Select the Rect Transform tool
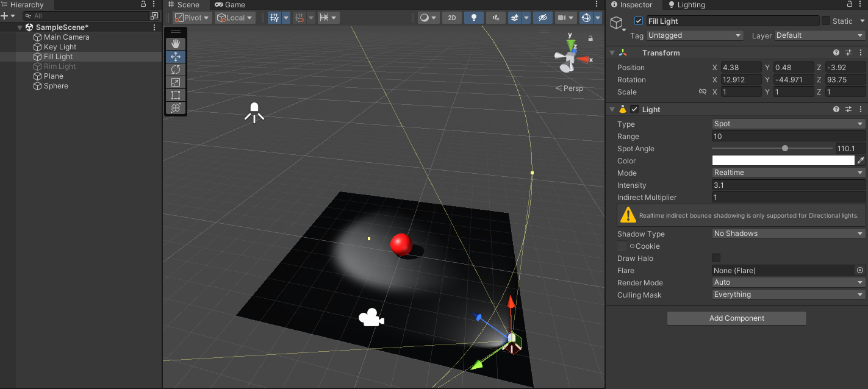The width and height of the screenshot is (868, 389). (x=176, y=95)
